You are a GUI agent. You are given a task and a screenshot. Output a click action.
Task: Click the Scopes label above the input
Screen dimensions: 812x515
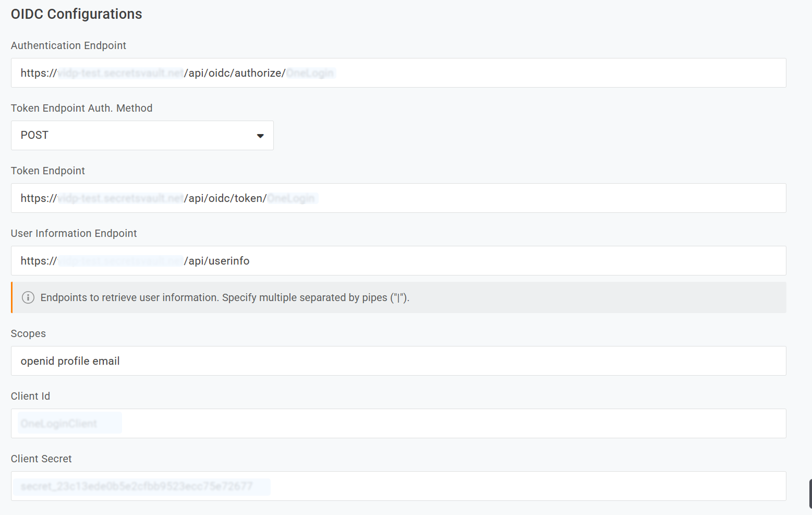[28, 333]
